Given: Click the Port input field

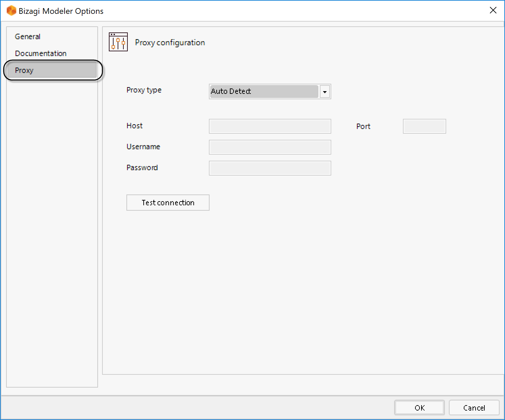Looking at the screenshot, I should point(424,126).
